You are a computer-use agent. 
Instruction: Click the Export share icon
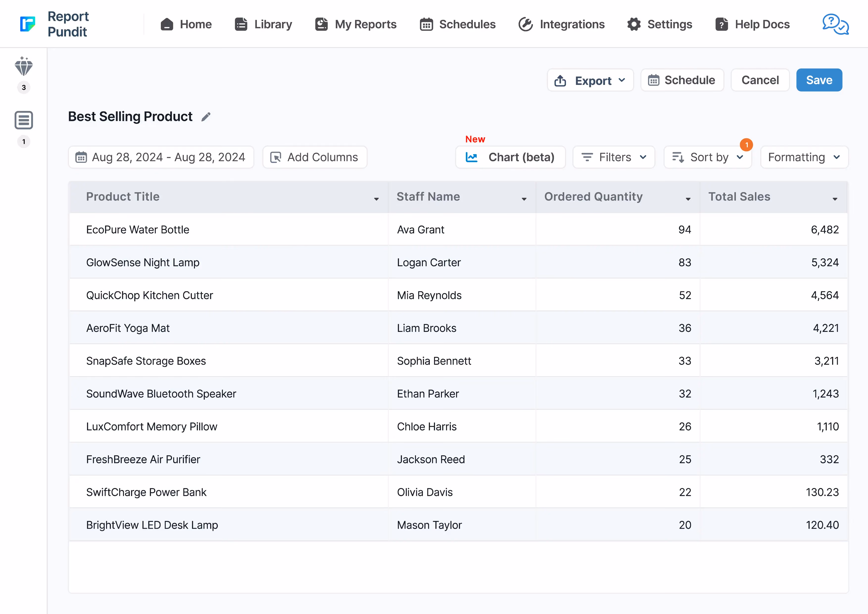point(560,80)
